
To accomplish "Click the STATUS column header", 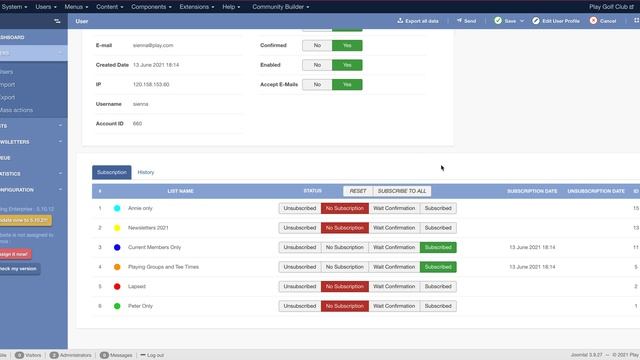I will [x=313, y=191].
